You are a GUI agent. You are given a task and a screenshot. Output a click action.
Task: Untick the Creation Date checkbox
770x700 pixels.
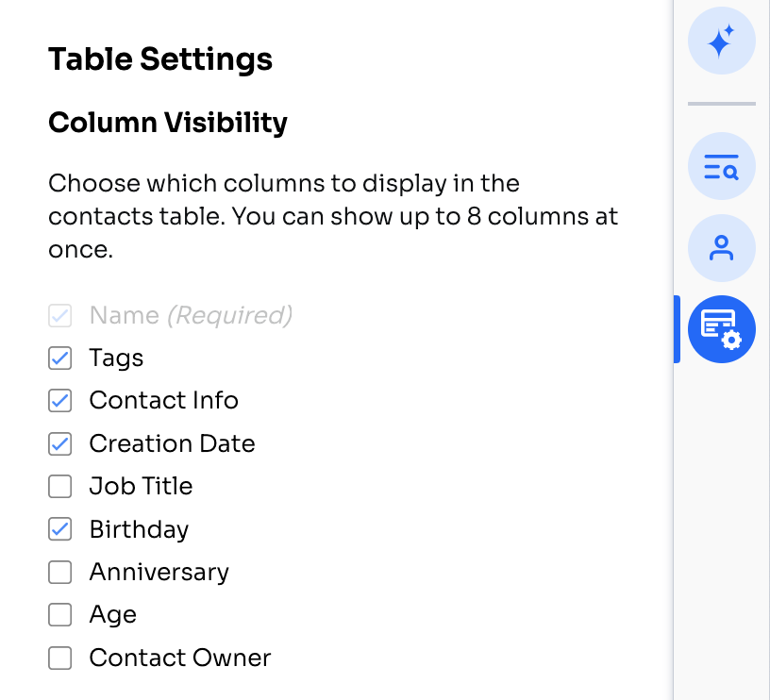click(59, 443)
